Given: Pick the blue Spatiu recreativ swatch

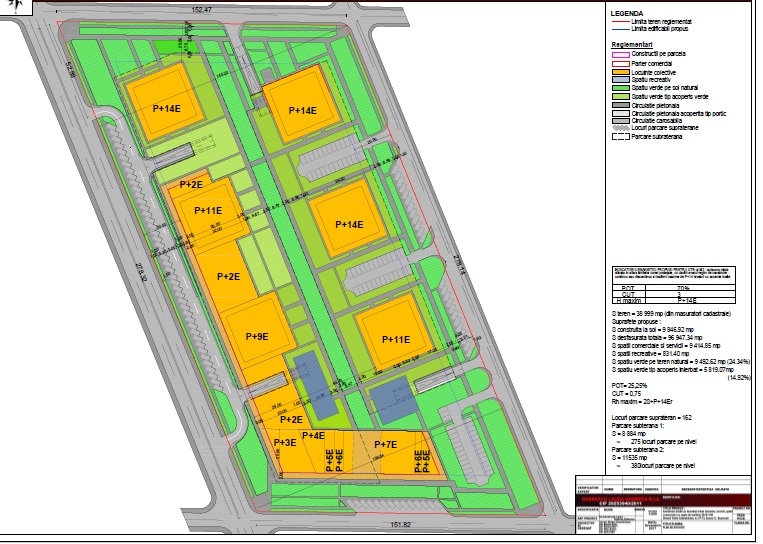Looking at the screenshot, I should tap(619, 77).
